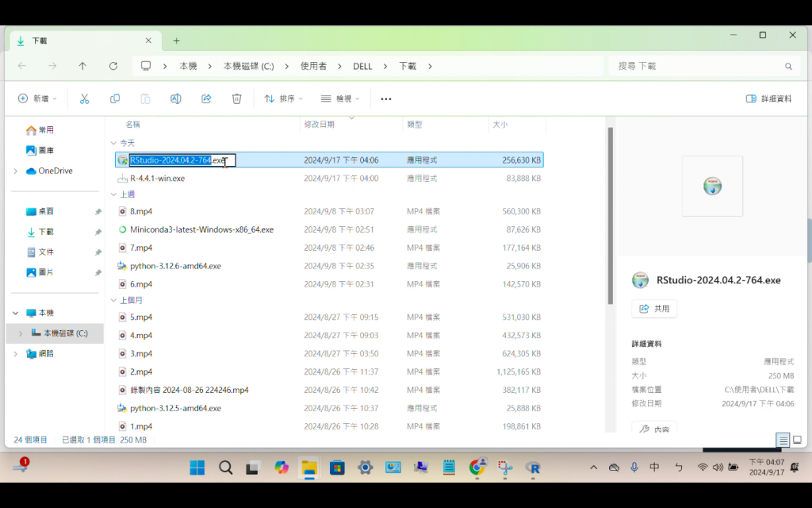Refresh the Downloads folder
Viewport: 812px width, 508px height.
coord(113,66)
